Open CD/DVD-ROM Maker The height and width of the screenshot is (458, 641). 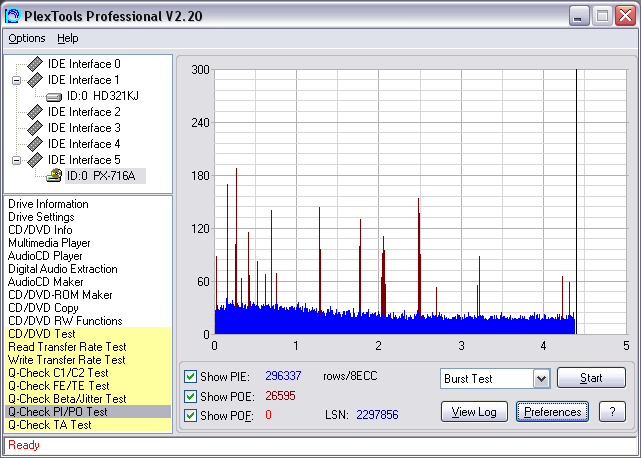pyautogui.click(x=60, y=295)
